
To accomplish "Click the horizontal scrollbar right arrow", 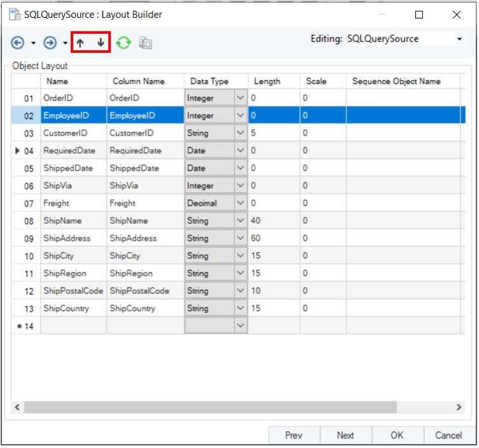I will [x=459, y=407].
